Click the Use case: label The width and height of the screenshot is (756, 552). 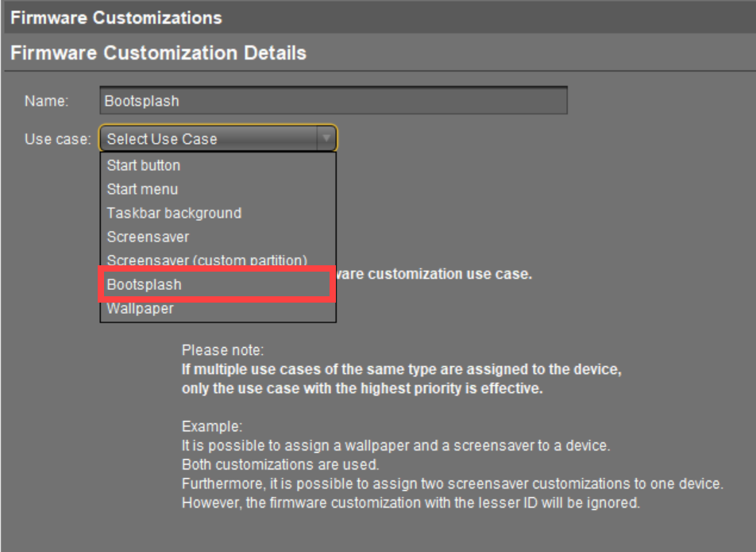(57, 139)
